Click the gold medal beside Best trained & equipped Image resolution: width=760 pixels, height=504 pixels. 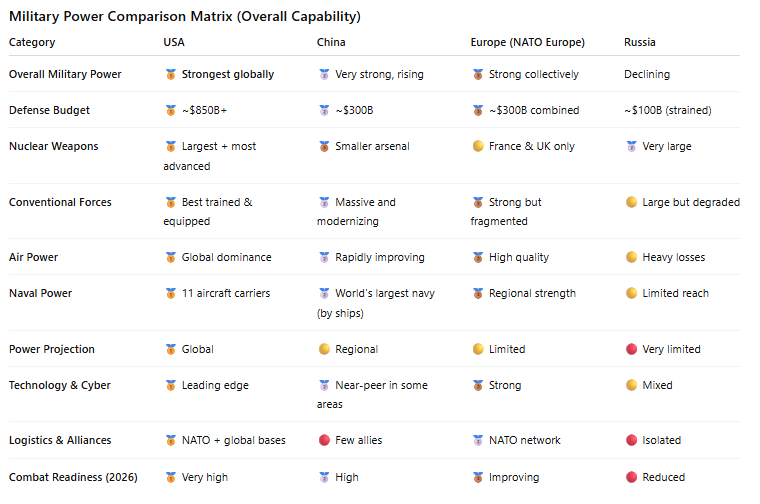tap(171, 202)
